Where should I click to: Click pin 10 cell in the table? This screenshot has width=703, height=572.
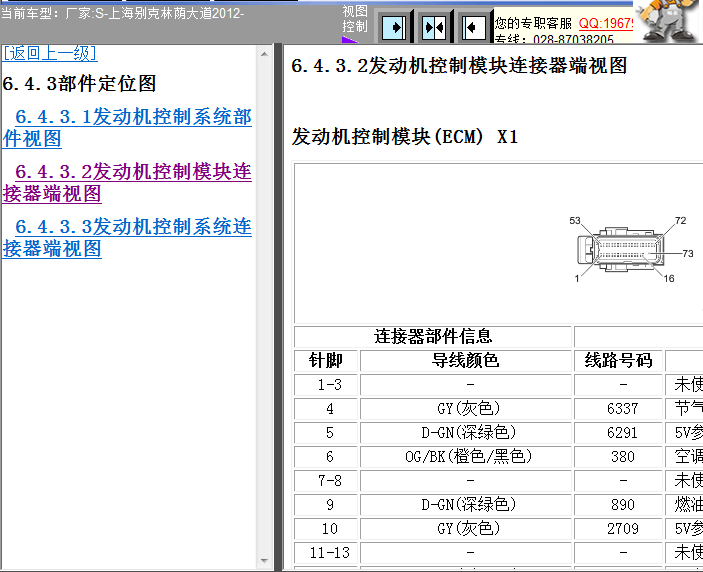coord(326,529)
